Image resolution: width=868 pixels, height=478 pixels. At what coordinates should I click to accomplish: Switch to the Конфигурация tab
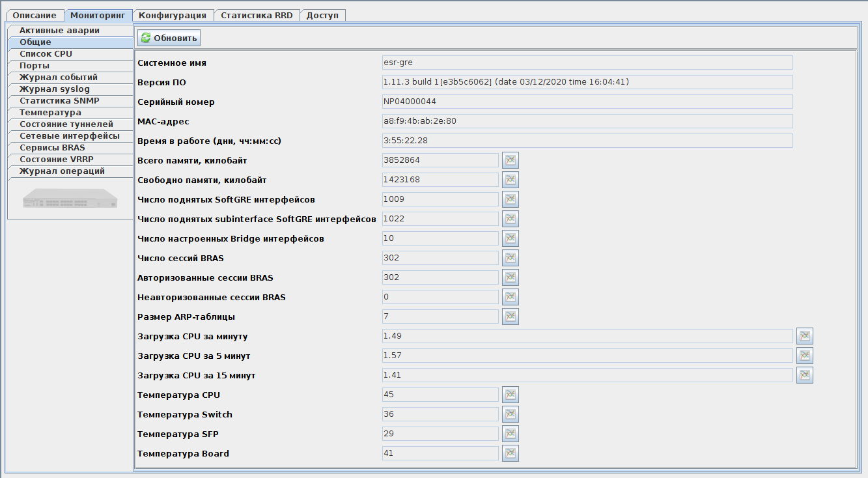coord(173,15)
